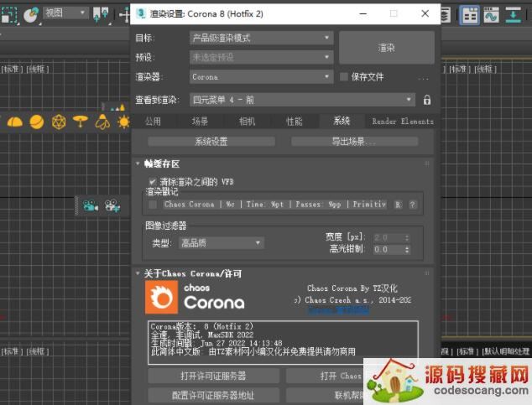532x405 pixels.
Task: Enable the 保存文件 checkbox
Action: tap(344, 77)
